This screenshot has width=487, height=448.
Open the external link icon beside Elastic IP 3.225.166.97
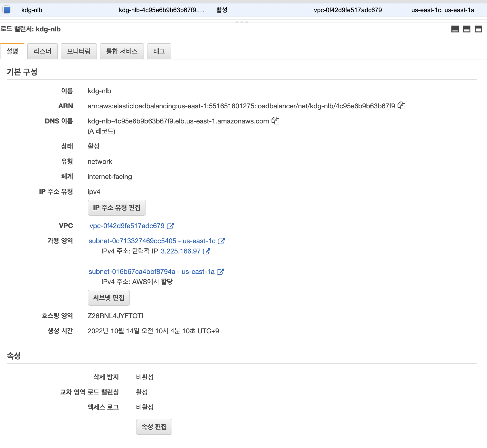coord(206,251)
